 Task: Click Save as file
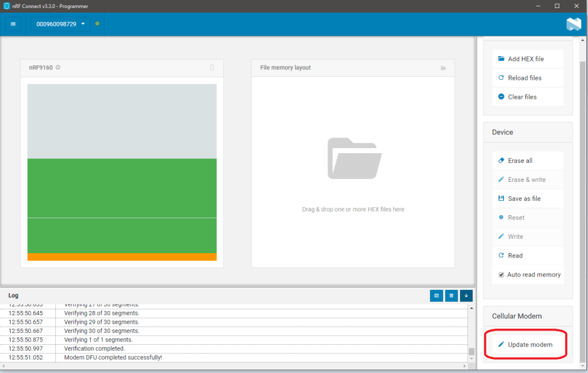(x=524, y=199)
